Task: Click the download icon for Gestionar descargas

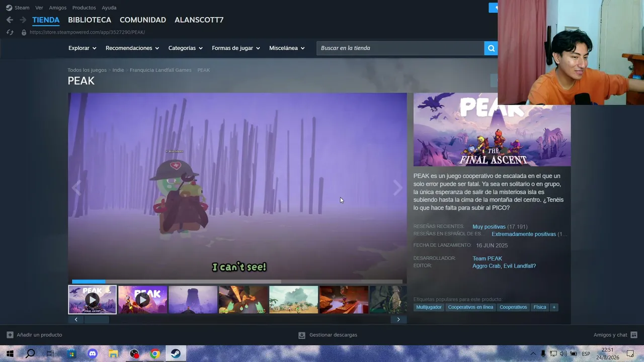Action: coord(302,335)
